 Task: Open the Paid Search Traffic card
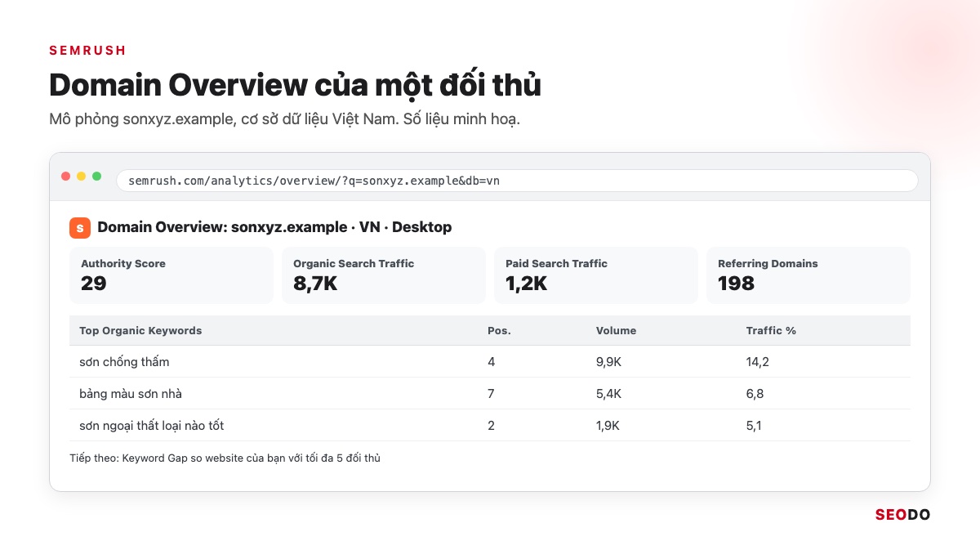pyautogui.click(x=596, y=275)
